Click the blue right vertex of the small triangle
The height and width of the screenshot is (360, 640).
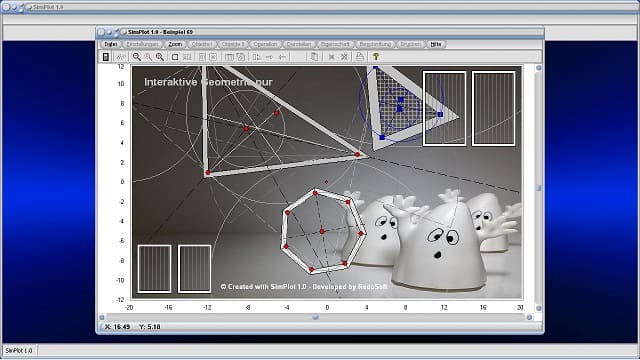440,114
